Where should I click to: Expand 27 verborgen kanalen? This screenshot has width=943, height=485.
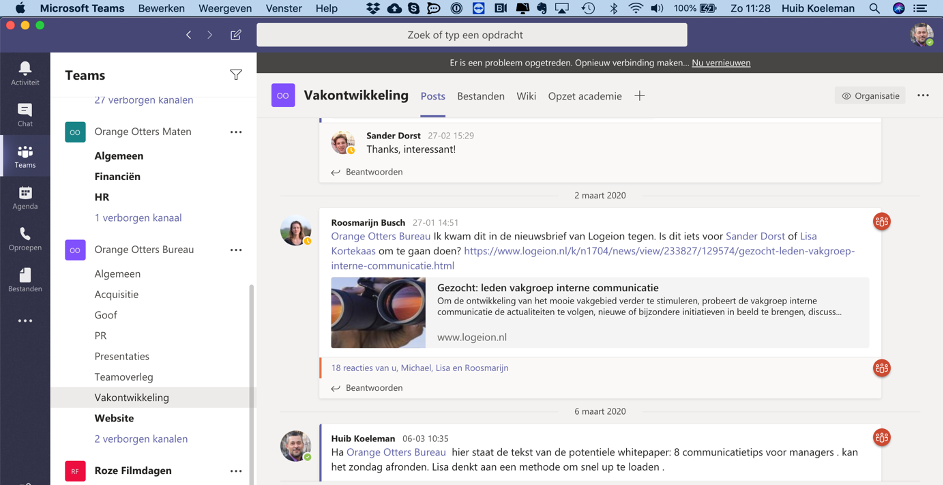coord(144,100)
